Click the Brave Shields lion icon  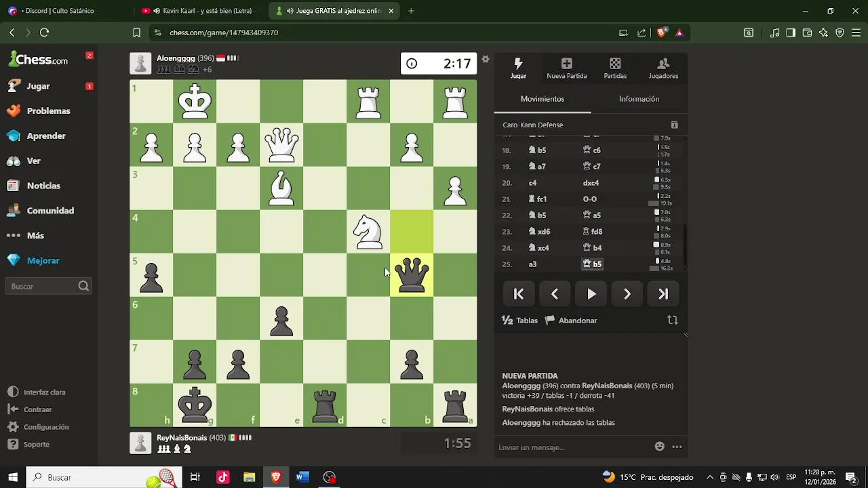[662, 33]
